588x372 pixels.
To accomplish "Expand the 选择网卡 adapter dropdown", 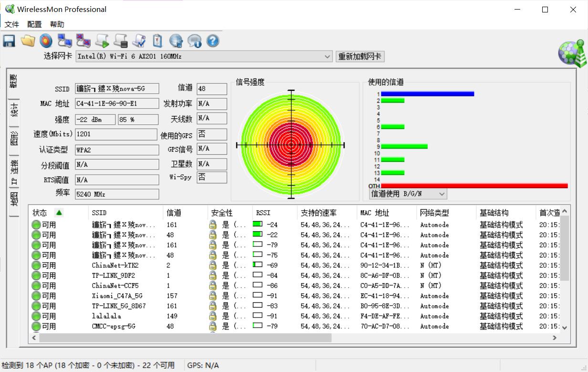I will [327, 56].
